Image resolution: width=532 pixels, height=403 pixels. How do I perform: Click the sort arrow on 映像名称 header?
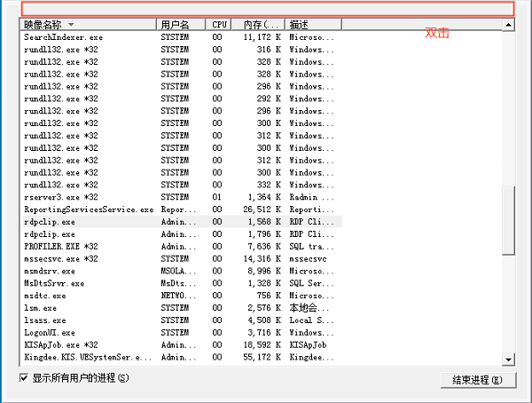[x=71, y=25]
